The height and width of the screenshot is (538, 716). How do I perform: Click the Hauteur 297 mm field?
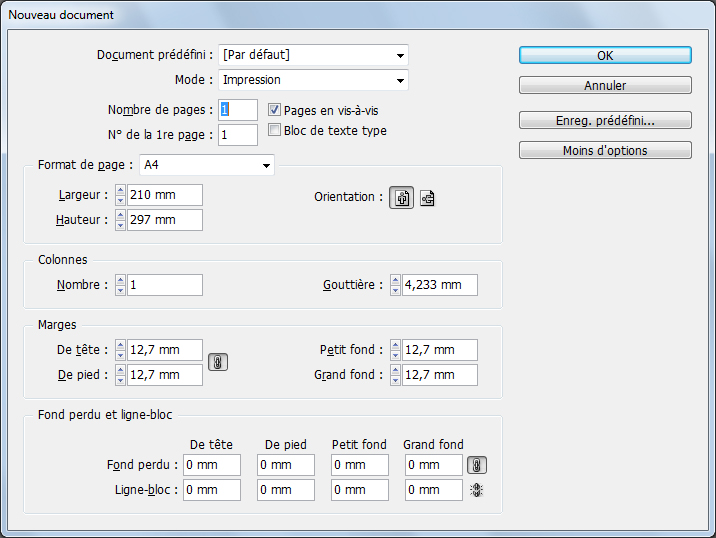coord(165,220)
